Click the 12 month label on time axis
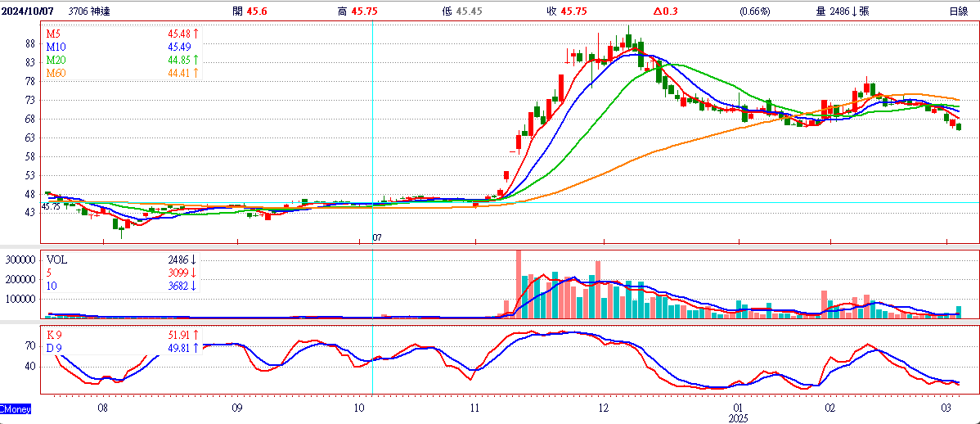Image resolution: width=980 pixels, height=424 pixels. point(603,408)
